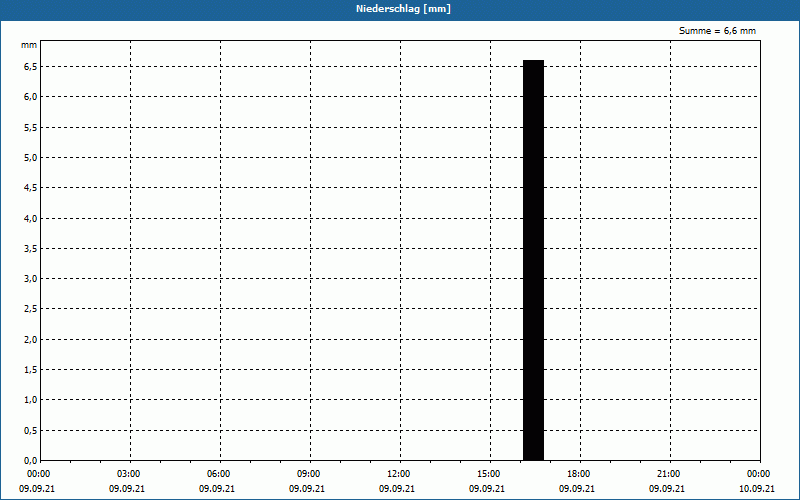This screenshot has height=500, width=800.
Task: Click the 15:00 time axis label
Action: coord(488,474)
